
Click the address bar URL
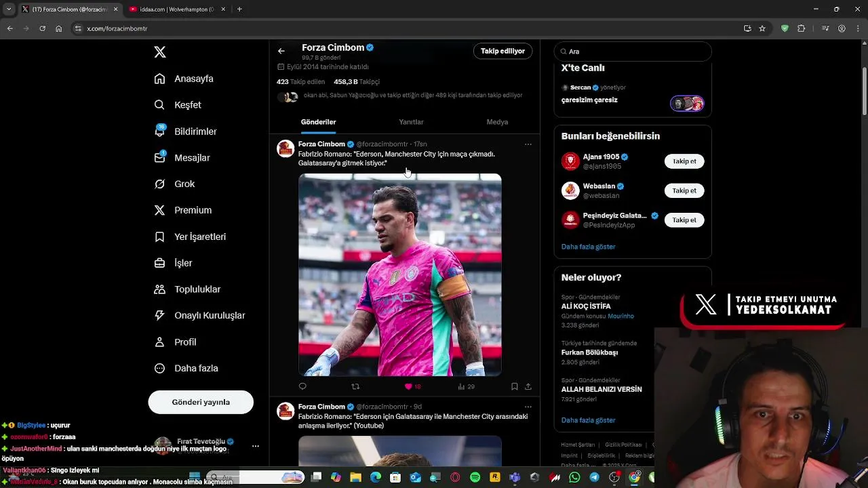click(117, 28)
